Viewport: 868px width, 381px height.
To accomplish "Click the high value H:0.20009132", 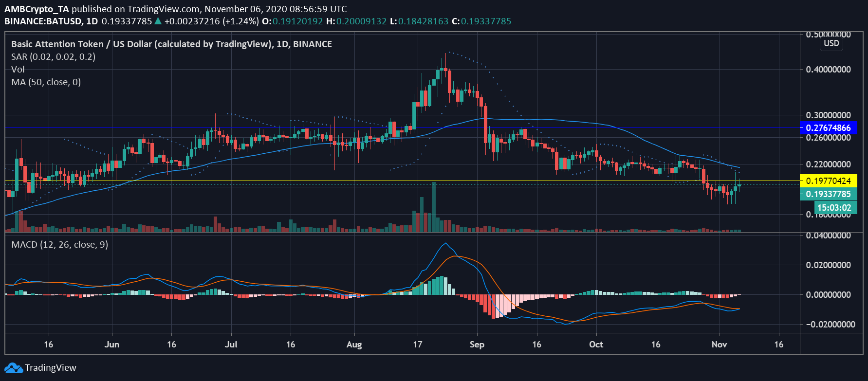I will tap(356, 21).
